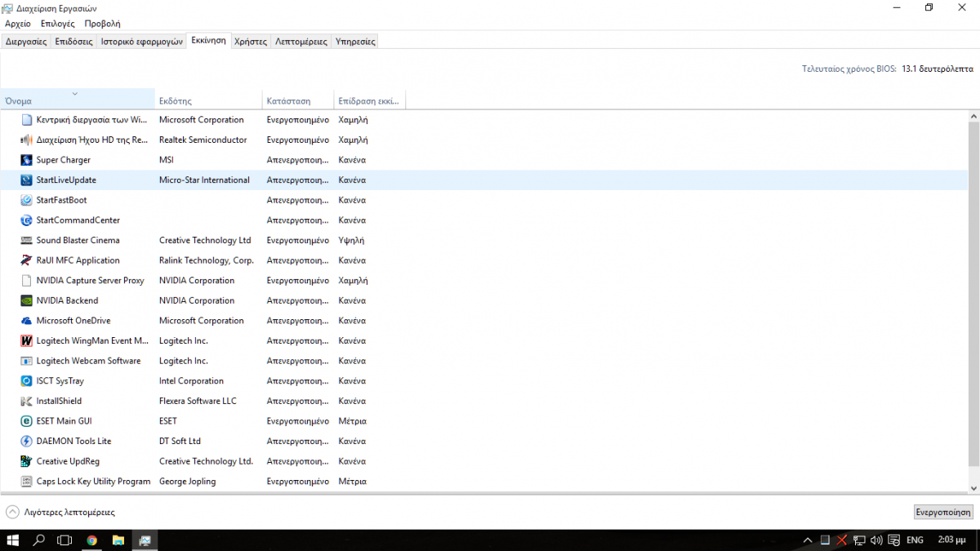Switch to the Υπηρεσίες tab

[355, 41]
